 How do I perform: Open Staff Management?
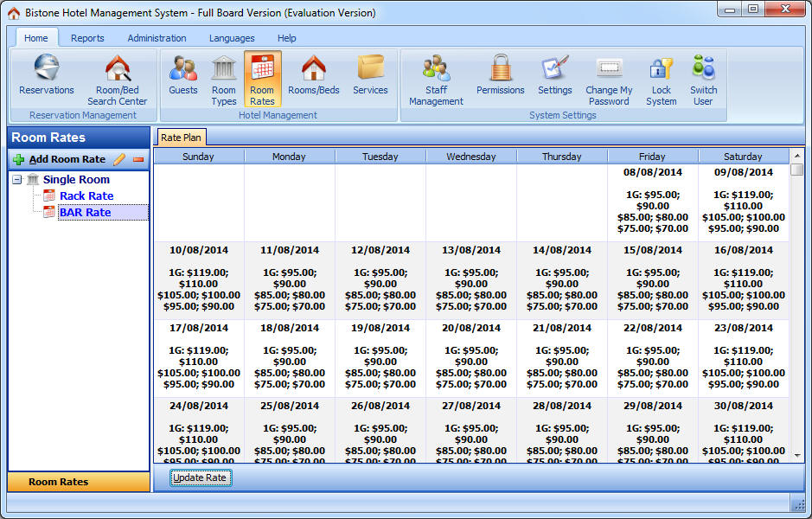(x=435, y=78)
